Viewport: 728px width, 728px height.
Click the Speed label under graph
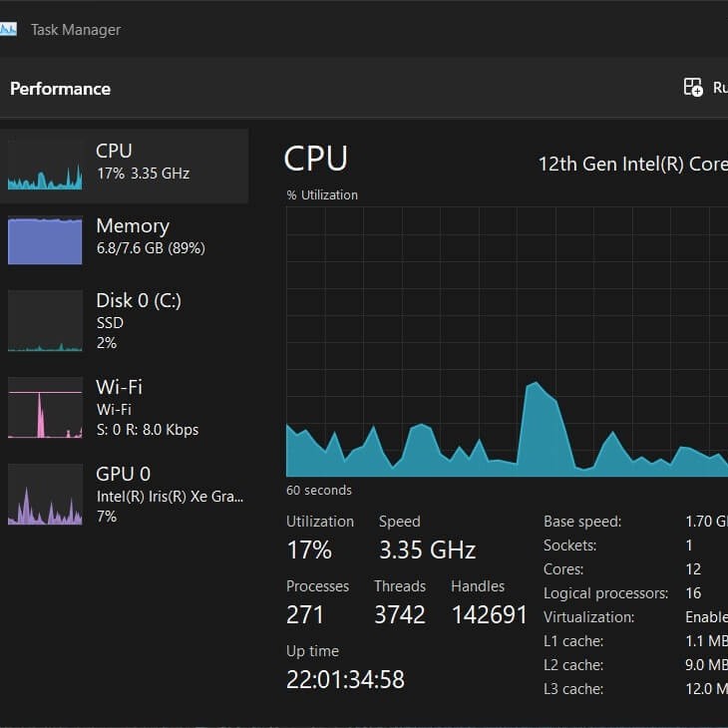pyautogui.click(x=399, y=522)
